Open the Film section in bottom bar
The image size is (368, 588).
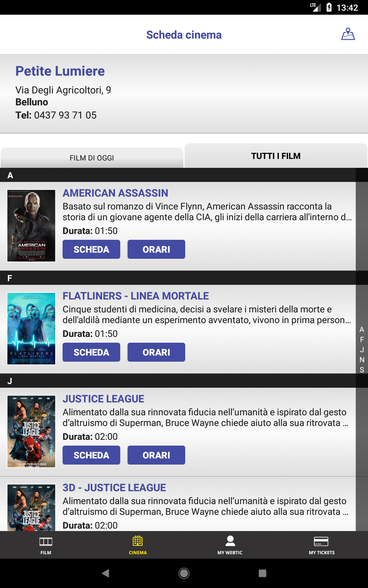(x=46, y=545)
